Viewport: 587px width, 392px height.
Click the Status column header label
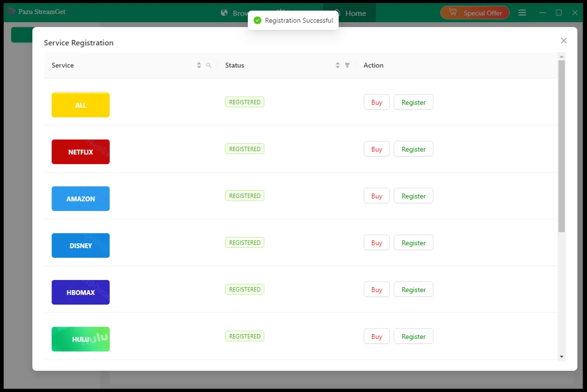[x=235, y=65]
